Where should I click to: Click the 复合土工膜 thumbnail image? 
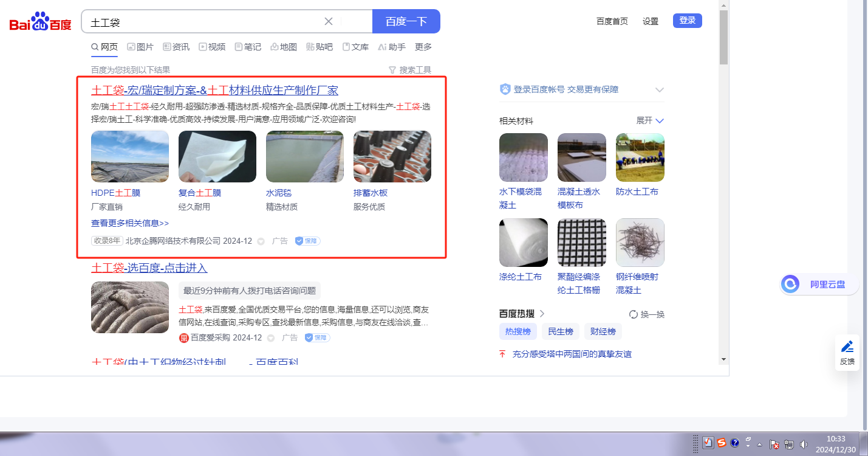[217, 156]
